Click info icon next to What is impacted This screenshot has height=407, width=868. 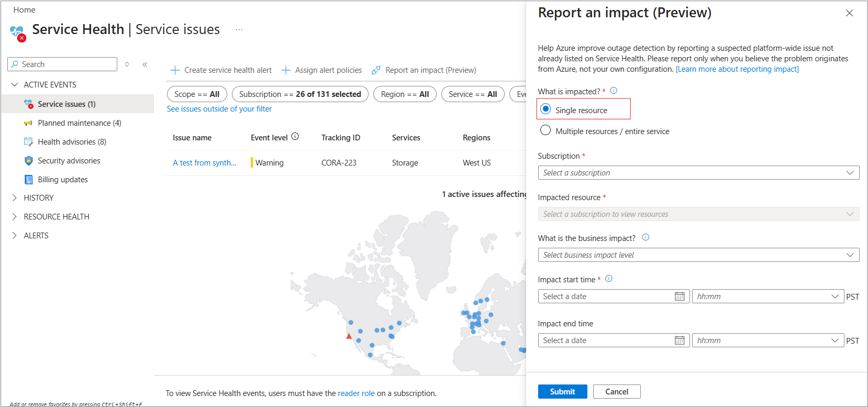click(x=614, y=91)
